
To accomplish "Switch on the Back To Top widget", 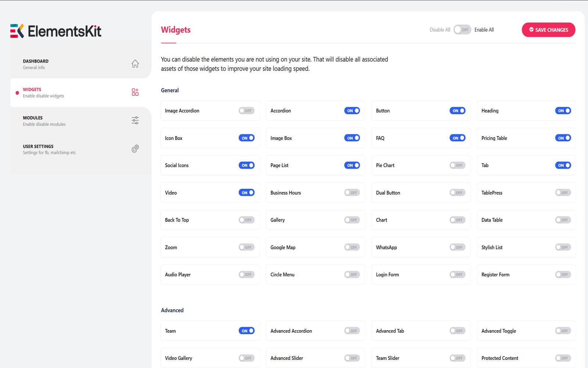I will (x=247, y=220).
